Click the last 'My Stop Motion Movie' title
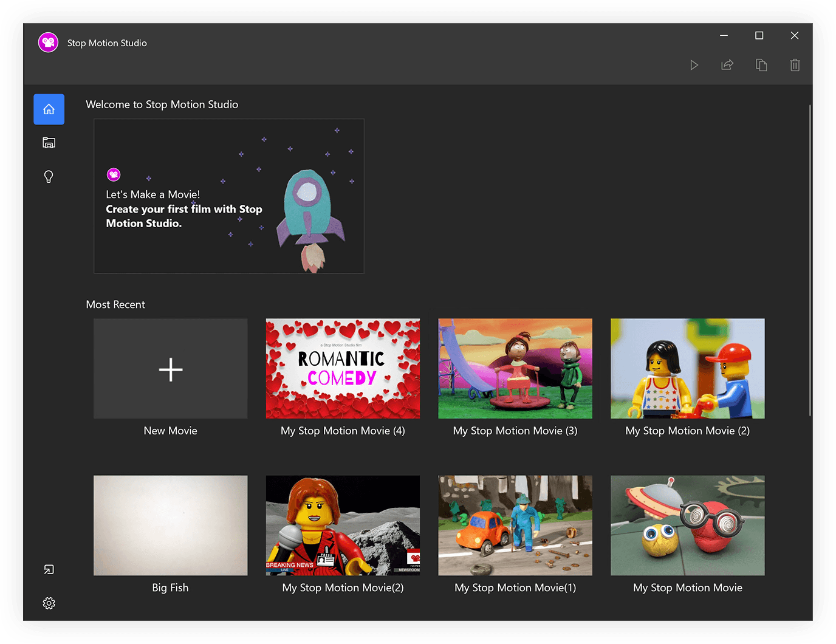Screen dimensions: 836x644 (688, 587)
